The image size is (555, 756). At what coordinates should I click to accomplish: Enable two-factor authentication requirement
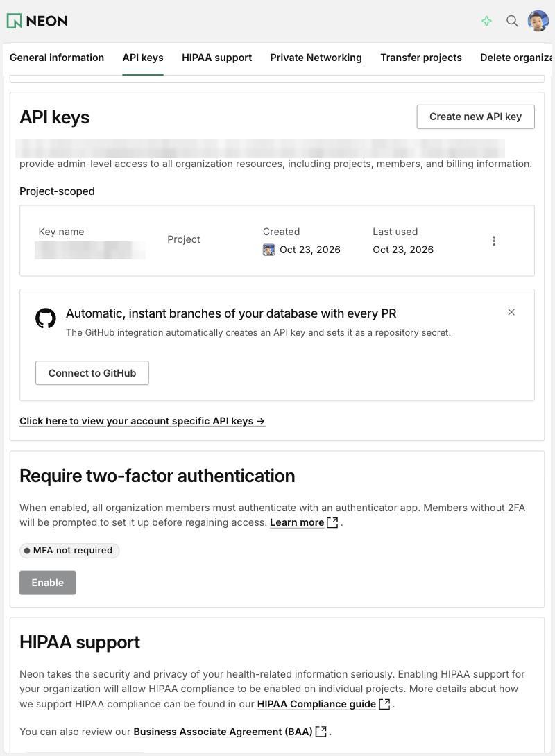point(48,583)
